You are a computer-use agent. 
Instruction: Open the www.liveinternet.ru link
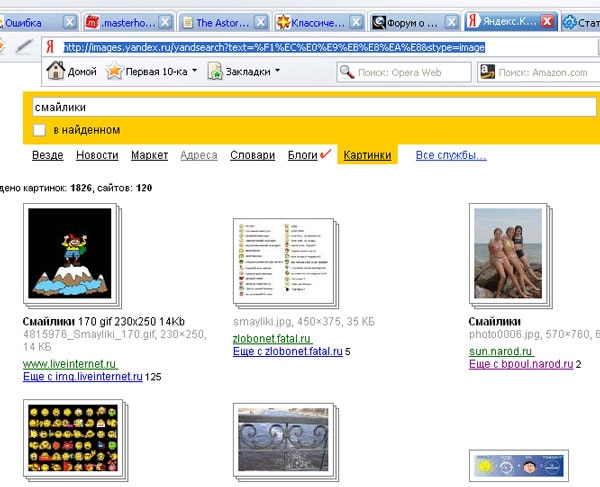pos(70,363)
